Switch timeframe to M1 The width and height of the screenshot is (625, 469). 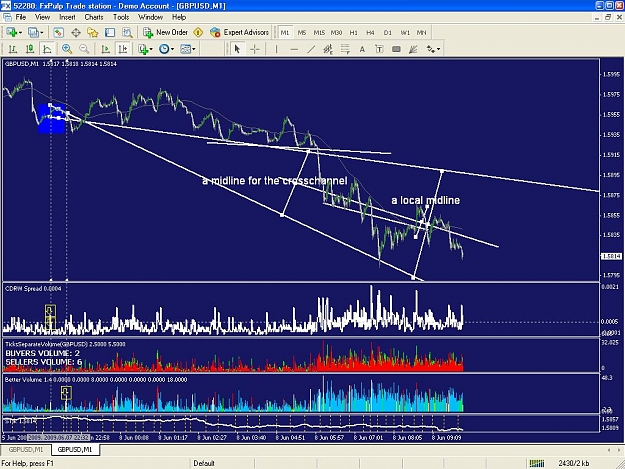[x=285, y=33]
